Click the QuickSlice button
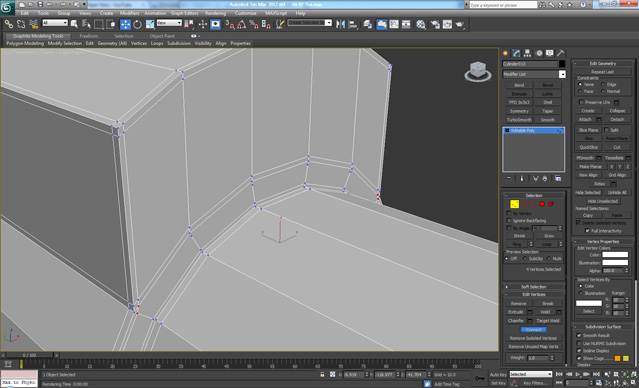The image size is (639, 388). point(588,147)
